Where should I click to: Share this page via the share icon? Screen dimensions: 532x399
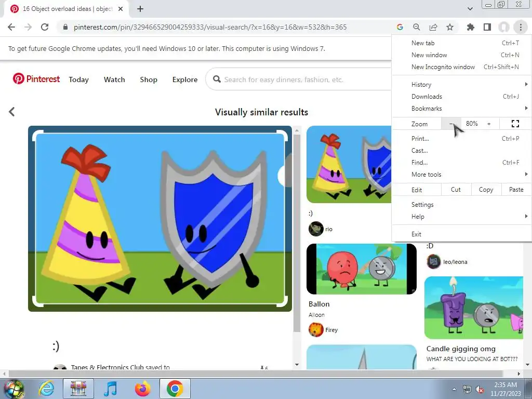coord(433,27)
